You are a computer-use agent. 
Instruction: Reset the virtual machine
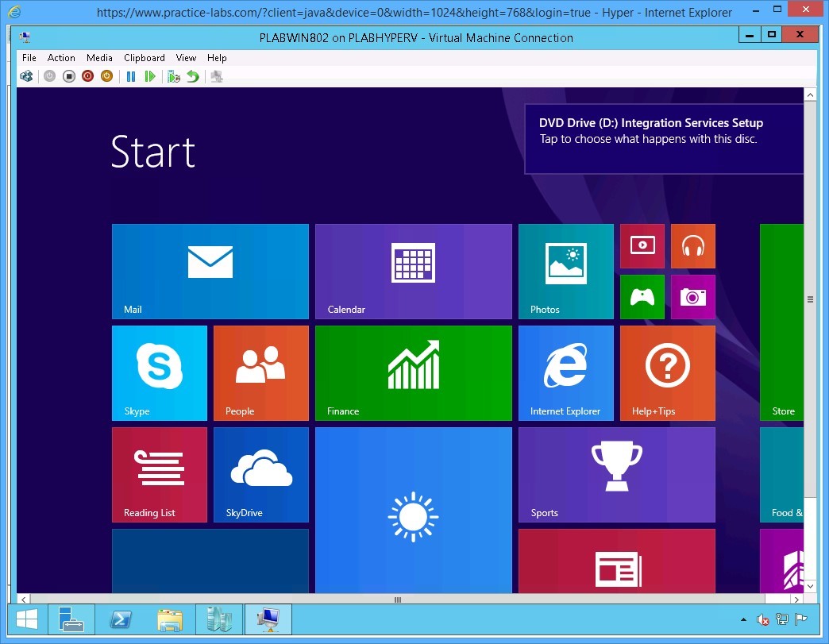149,76
